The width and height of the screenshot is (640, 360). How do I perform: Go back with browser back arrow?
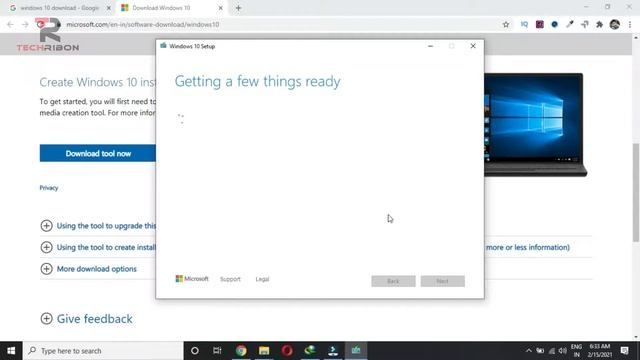(10, 24)
